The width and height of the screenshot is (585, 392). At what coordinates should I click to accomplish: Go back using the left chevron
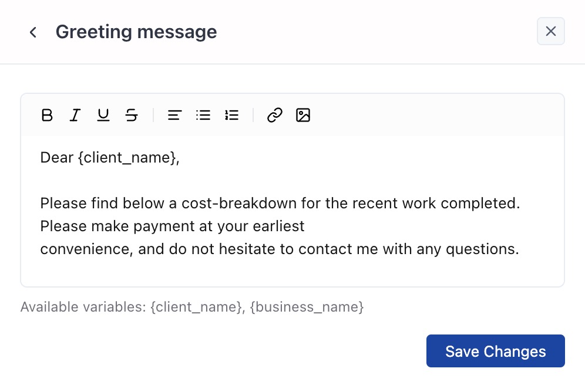coord(33,32)
